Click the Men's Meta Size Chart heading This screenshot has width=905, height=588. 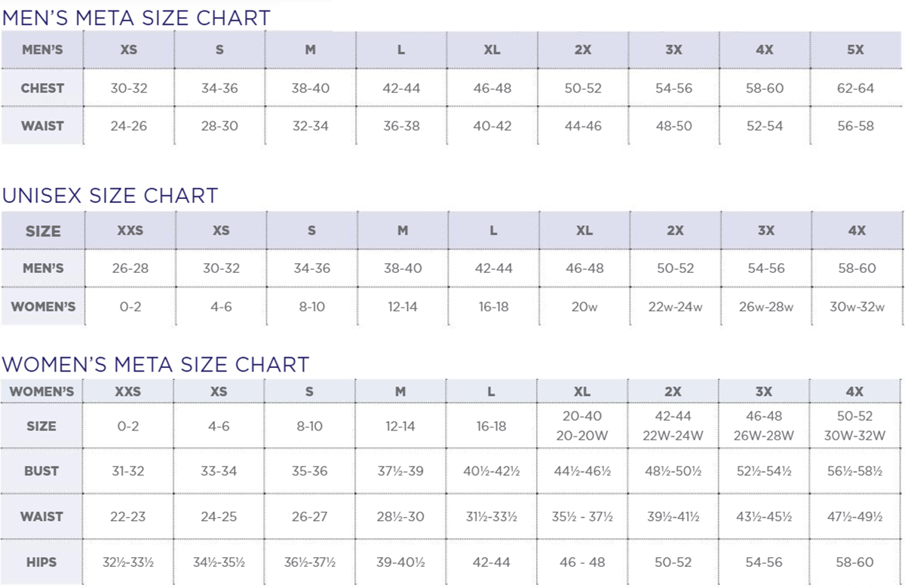pos(136,17)
